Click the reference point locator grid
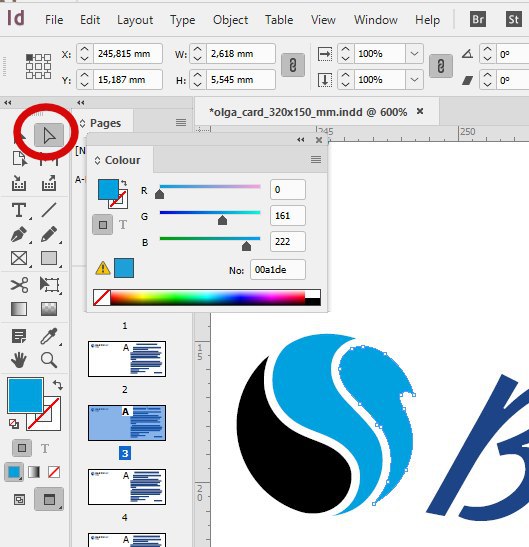Image resolution: width=529 pixels, height=547 pixels. (x=38, y=66)
